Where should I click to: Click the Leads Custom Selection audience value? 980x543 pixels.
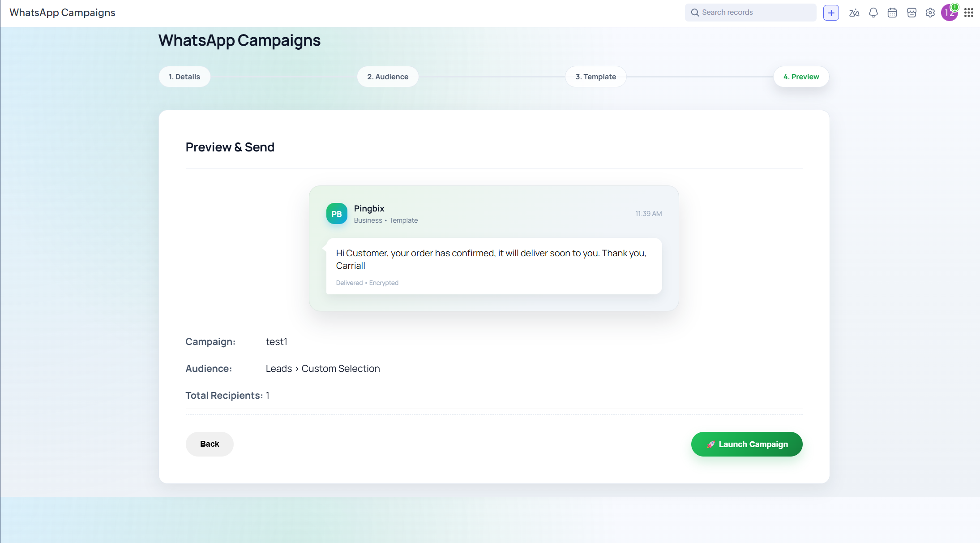pyautogui.click(x=322, y=368)
